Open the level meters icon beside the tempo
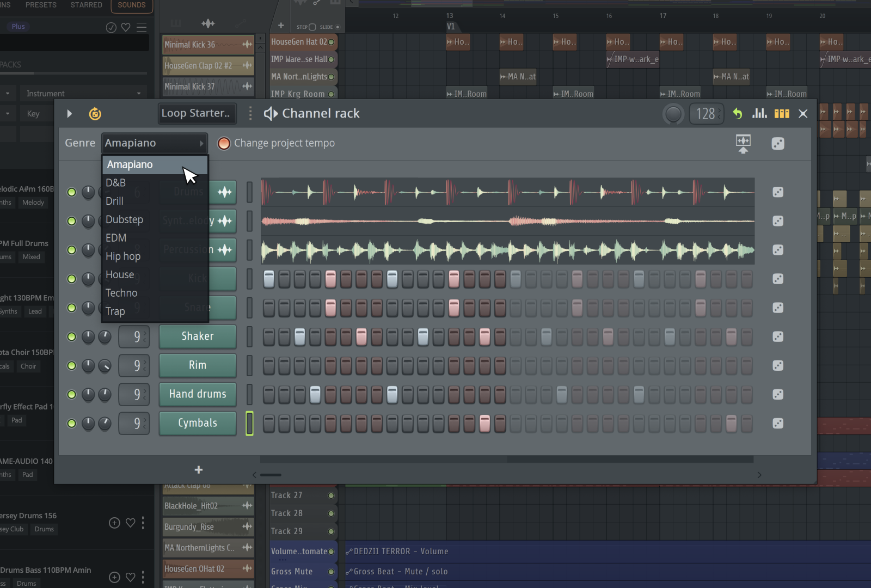This screenshot has height=588, width=871. pos(760,113)
